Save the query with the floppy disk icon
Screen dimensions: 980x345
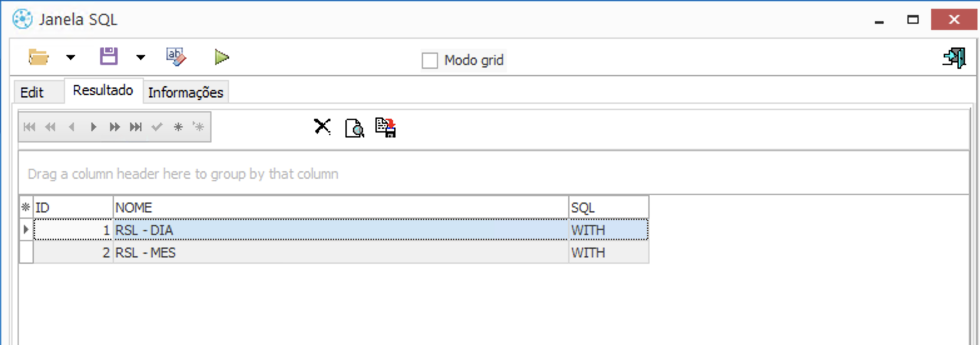(109, 57)
